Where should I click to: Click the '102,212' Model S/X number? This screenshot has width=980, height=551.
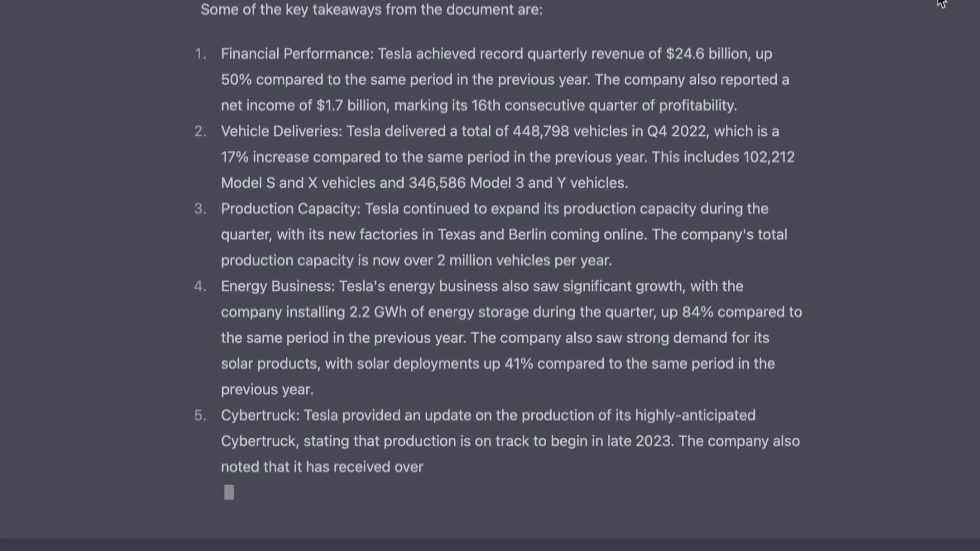[x=769, y=157]
